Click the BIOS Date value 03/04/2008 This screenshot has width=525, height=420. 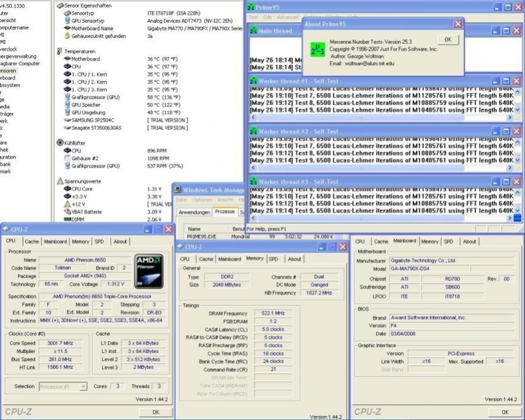[x=452, y=334]
